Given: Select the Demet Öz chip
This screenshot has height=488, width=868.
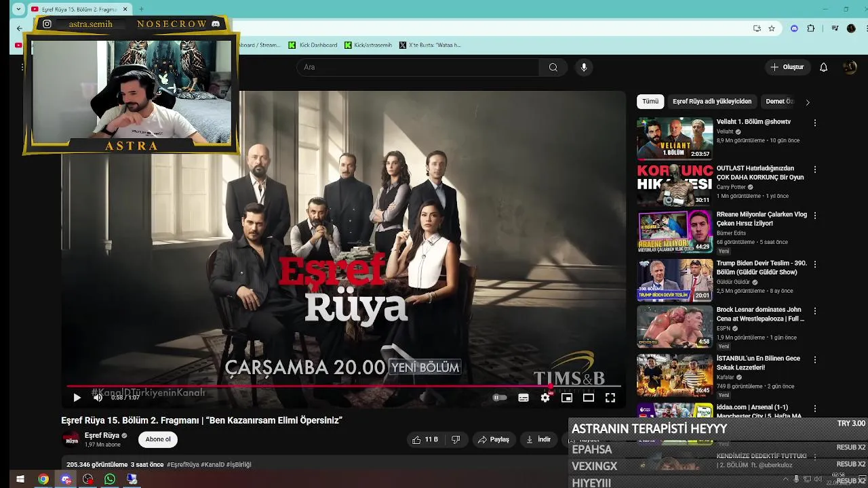Looking at the screenshot, I should pos(778,102).
